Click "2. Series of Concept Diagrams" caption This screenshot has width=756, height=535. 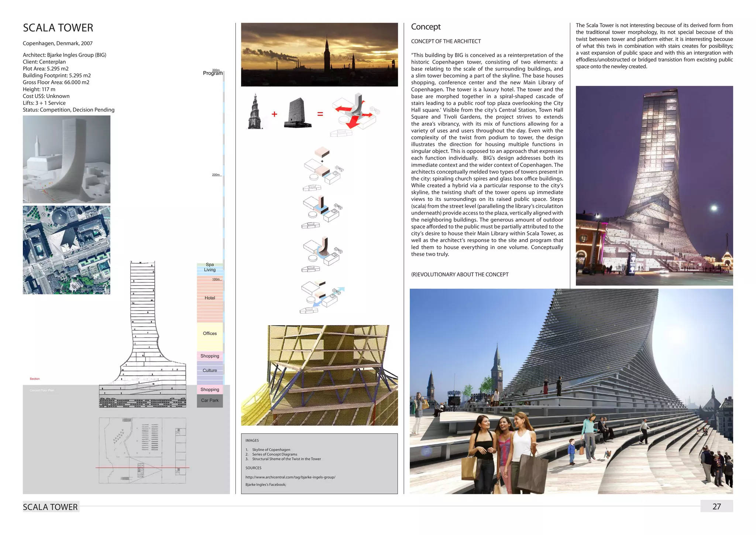[271, 454]
